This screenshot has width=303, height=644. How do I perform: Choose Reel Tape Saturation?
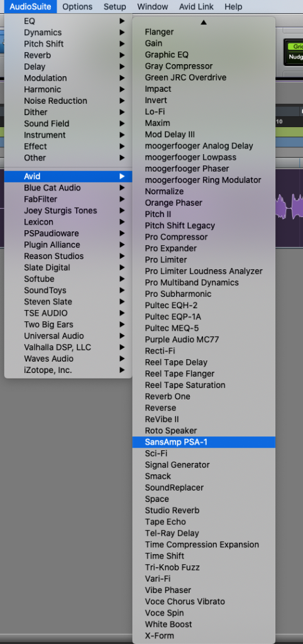[x=204, y=385]
